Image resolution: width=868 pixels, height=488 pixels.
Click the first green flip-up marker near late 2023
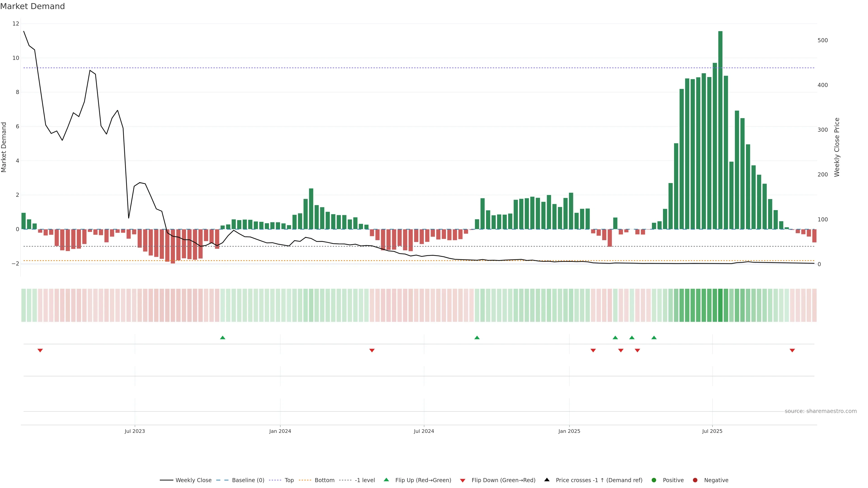click(x=222, y=338)
